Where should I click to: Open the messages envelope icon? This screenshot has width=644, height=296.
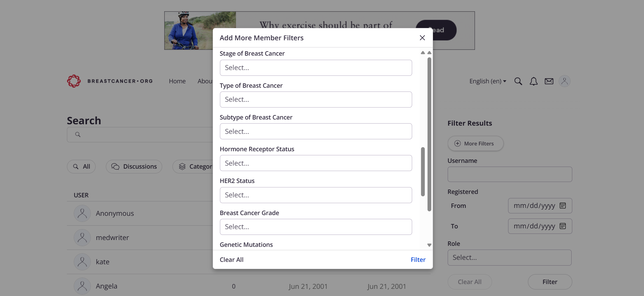click(x=549, y=81)
